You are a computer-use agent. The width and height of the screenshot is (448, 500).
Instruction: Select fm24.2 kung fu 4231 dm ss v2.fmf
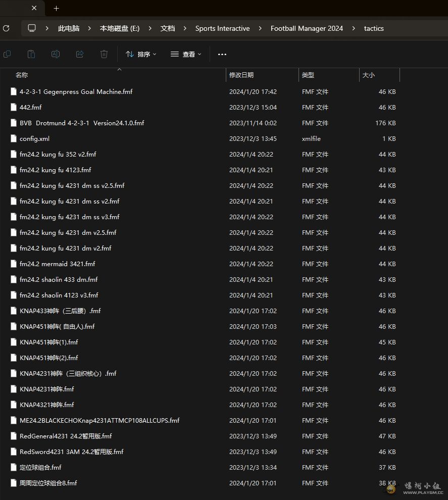(70, 201)
